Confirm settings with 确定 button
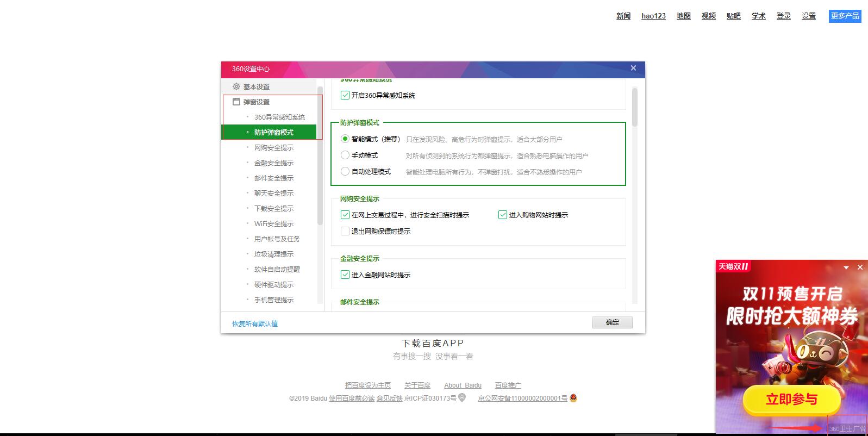Viewport: 868px width, 436px height. (613, 322)
